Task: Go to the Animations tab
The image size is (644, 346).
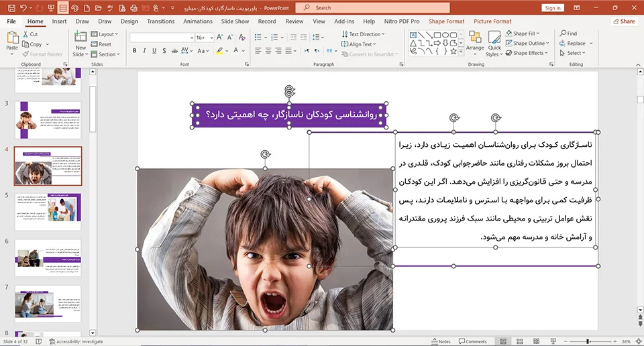Action: coord(197,21)
